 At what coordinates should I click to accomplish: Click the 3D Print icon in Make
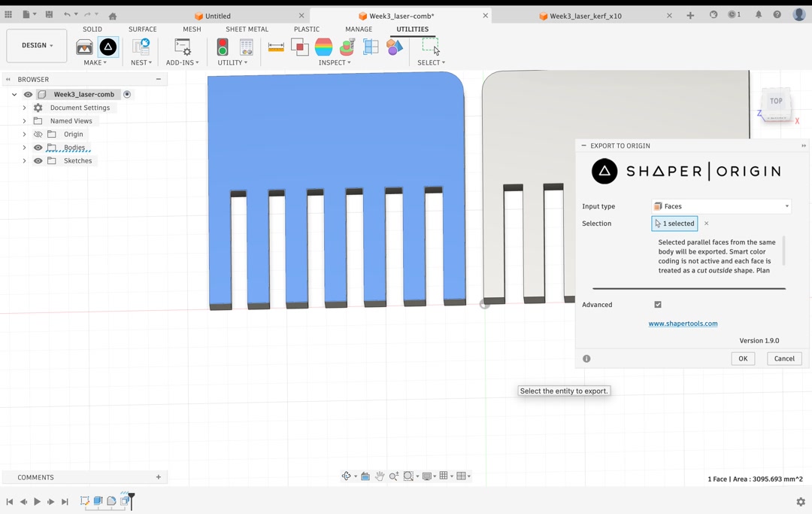(84, 47)
